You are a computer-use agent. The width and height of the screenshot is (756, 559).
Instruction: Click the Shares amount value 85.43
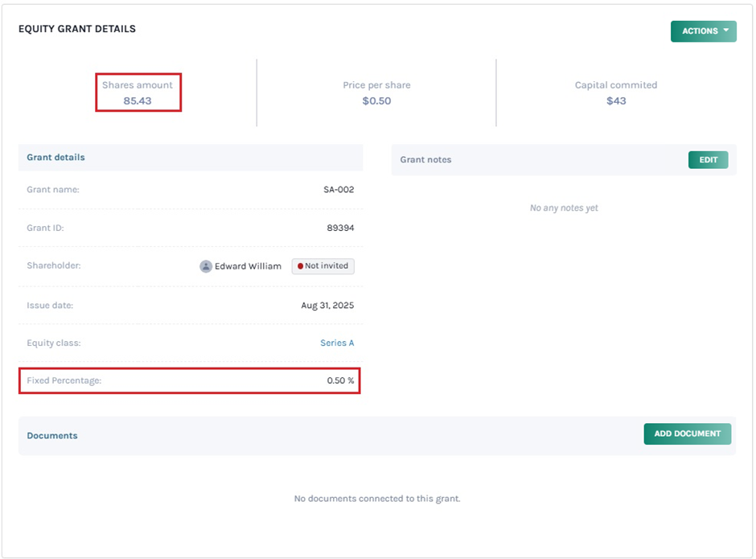(x=138, y=101)
